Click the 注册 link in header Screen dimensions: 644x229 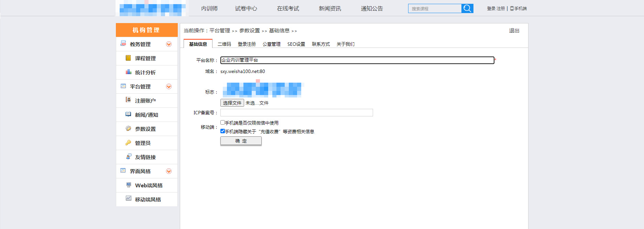[x=501, y=8]
